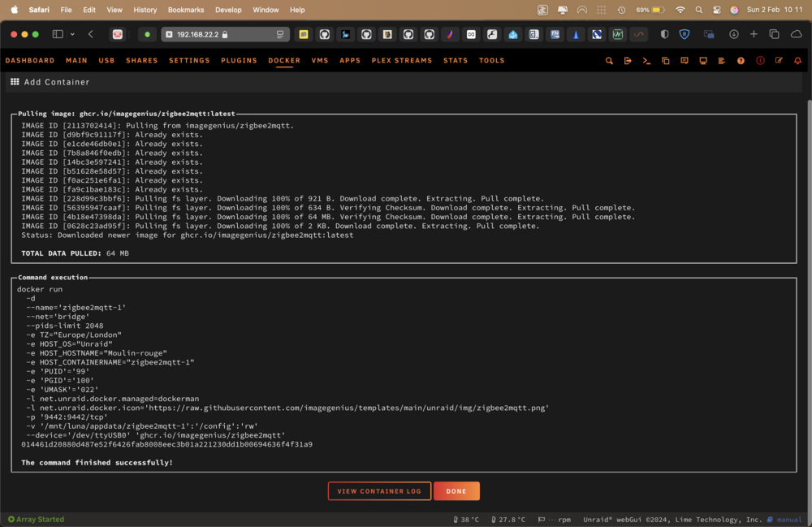This screenshot has height=527, width=812.
Task: Click the reader view icon in address bar
Action: [280, 34]
